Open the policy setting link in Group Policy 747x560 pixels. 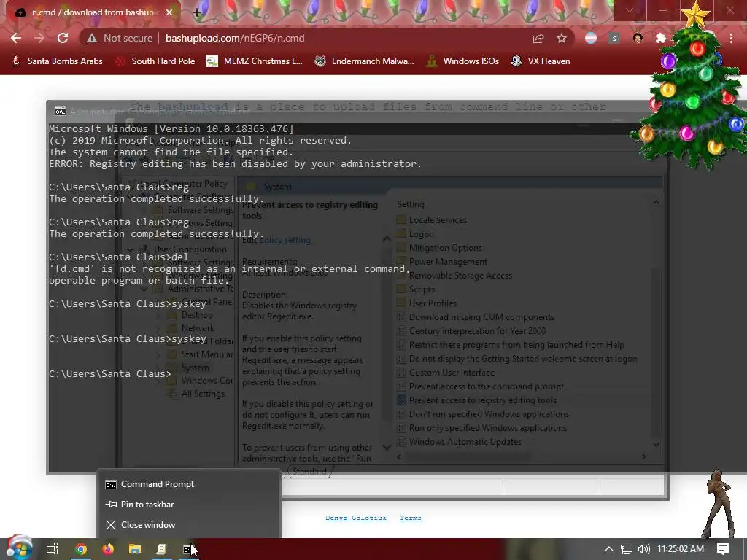click(x=285, y=240)
